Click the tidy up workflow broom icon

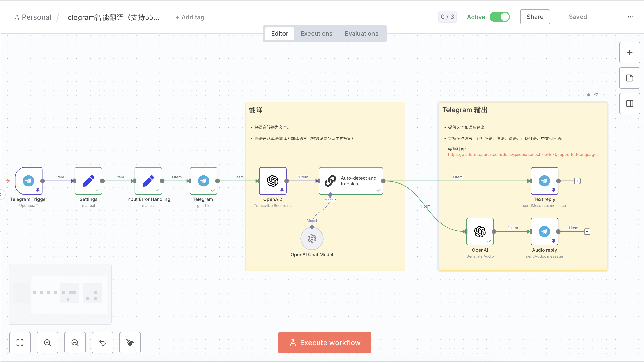pos(130,342)
